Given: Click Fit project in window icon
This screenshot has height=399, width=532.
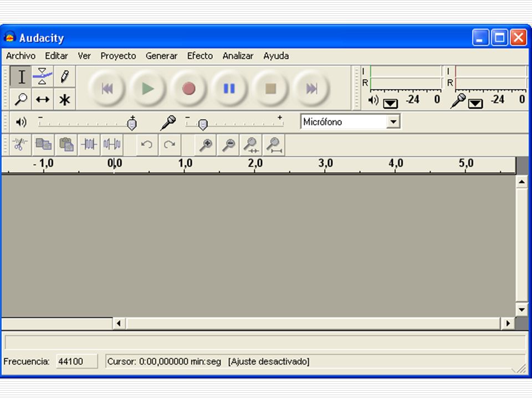Looking at the screenshot, I should point(274,145).
